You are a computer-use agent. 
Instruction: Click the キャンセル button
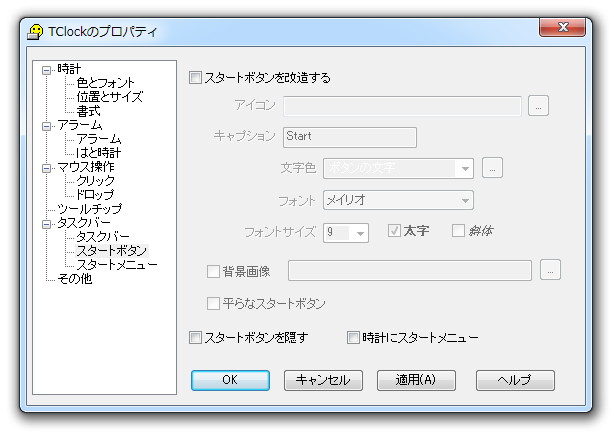pyautogui.click(x=323, y=380)
